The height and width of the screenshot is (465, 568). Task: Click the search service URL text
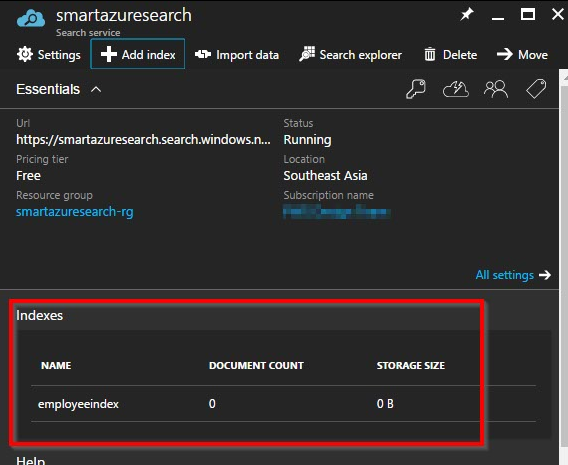(x=143, y=139)
